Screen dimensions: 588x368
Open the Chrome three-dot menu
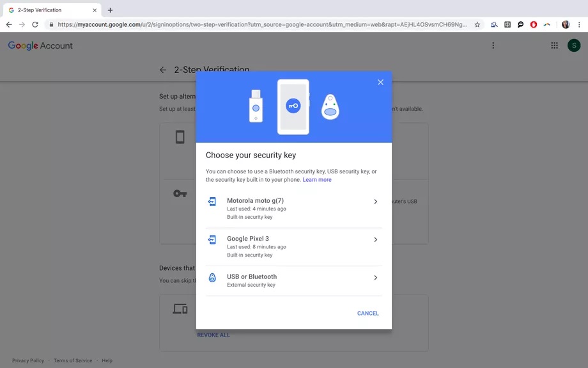pos(579,24)
